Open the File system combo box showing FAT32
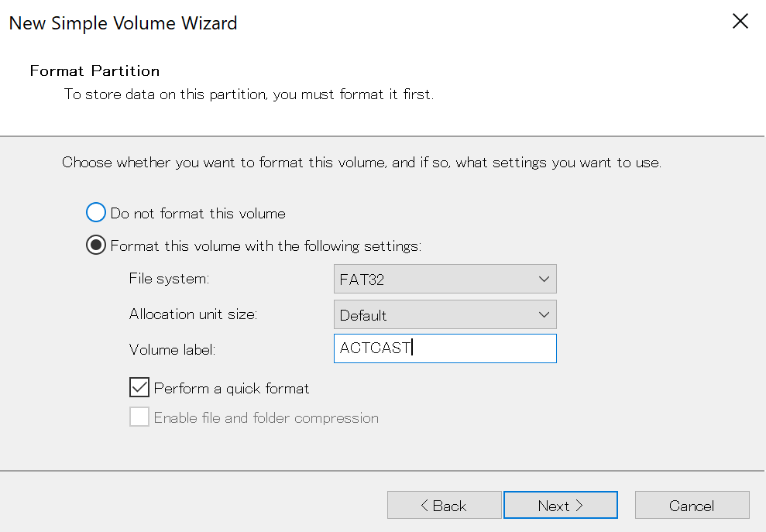Viewport: 766px width, 532px height. 434,280
